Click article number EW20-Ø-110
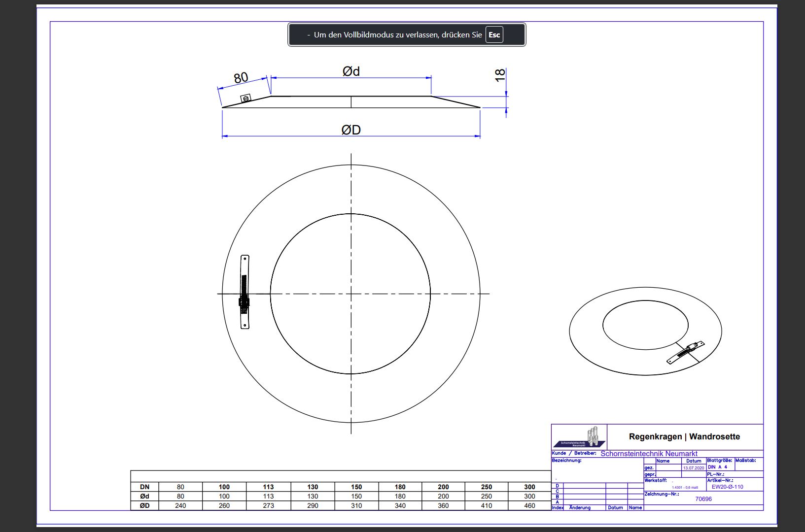The image size is (805, 532). click(x=727, y=487)
